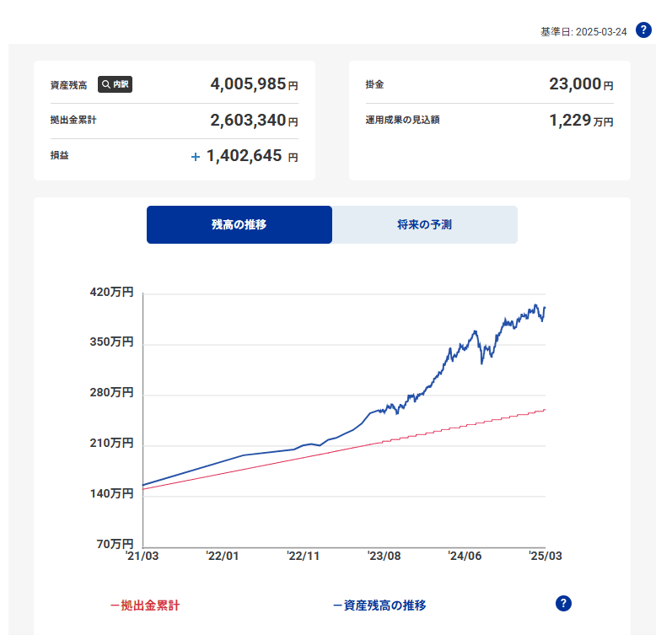Click the '22/11 x-axis label
This screenshot has height=635, width=672.
(304, 556)
